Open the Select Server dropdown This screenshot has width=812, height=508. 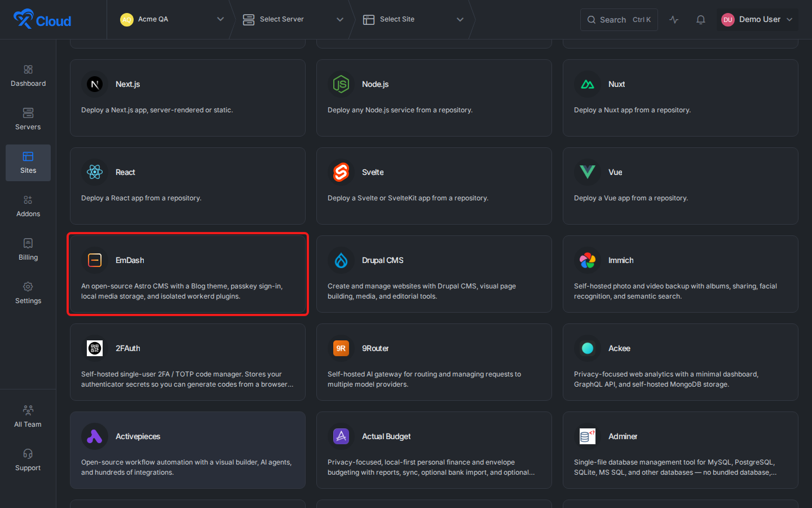pos(293,20)
